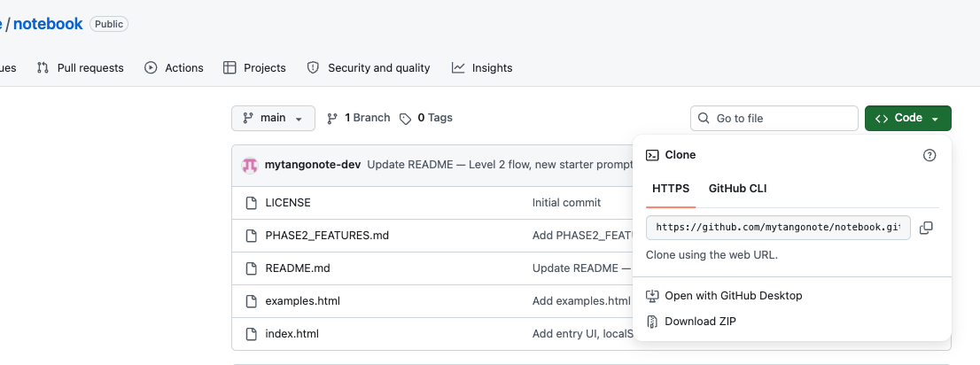Click the 'Clone using the web URL.' text
Screen dimensions: 980x365
(x=712, y=255)
